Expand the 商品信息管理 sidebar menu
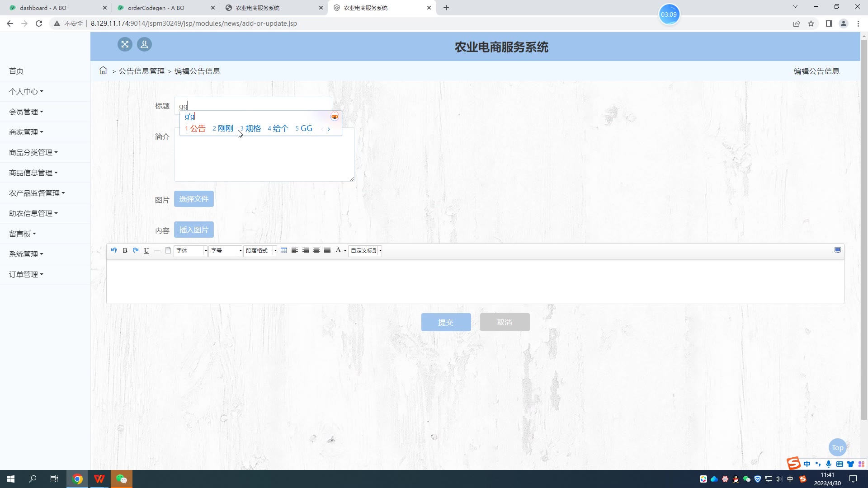 click(33, 173)
